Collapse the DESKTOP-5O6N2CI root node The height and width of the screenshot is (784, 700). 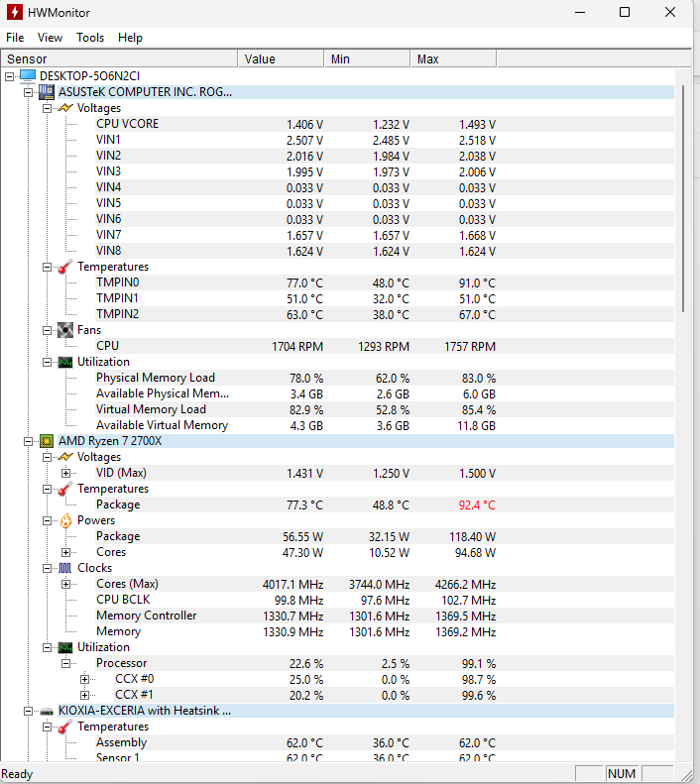(x=10, y=76)
